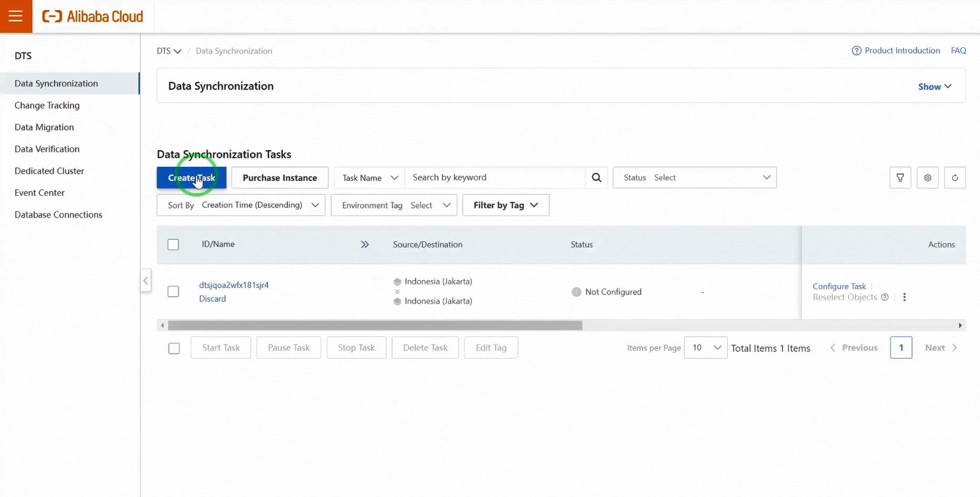Click the Actions column header
The height and width of the screenshot is (497, 980).
[941, 244]
